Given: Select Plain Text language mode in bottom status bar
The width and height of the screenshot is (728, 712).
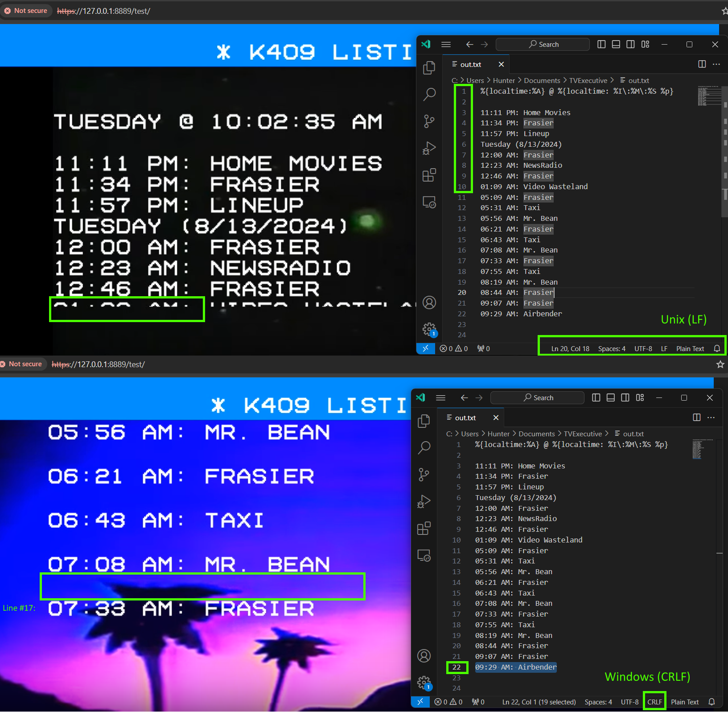Looking at the screenshot, I should click(685, 702).
